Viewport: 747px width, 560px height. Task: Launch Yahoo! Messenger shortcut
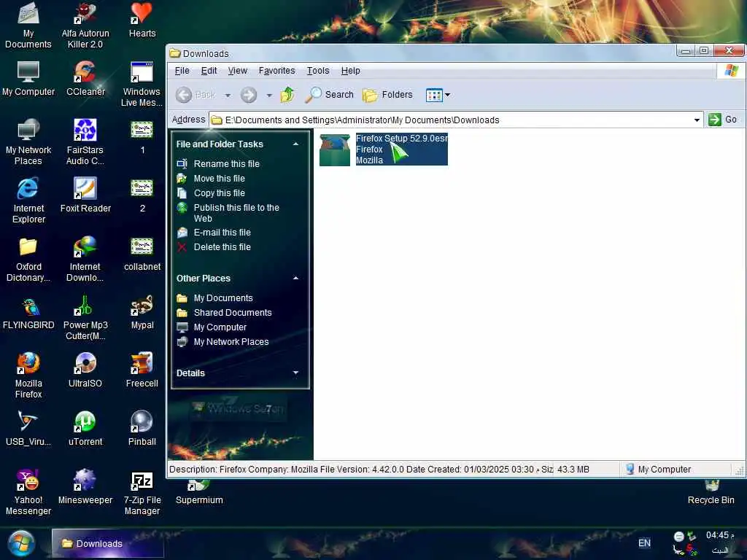[28, 492]
